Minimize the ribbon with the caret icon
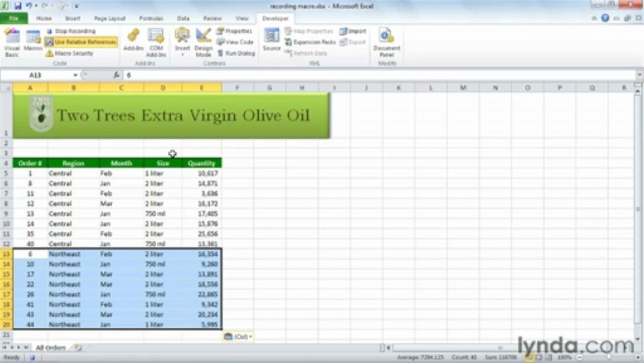 coord(595,18)
